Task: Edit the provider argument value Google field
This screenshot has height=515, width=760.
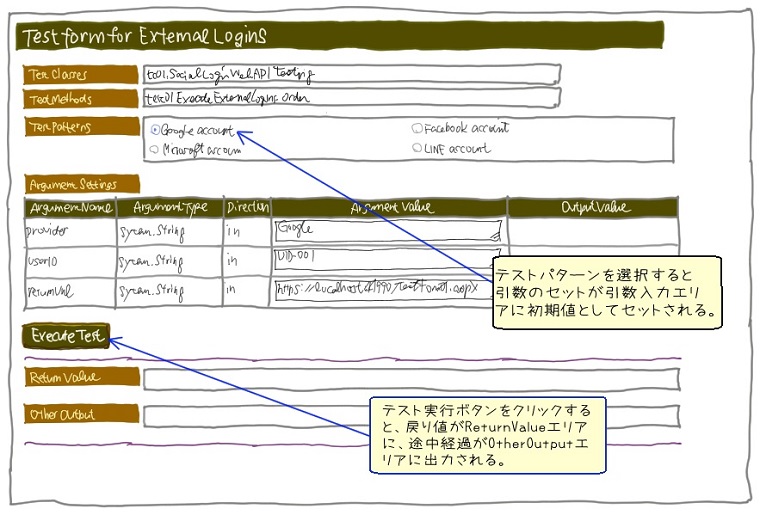Action: 388,231
